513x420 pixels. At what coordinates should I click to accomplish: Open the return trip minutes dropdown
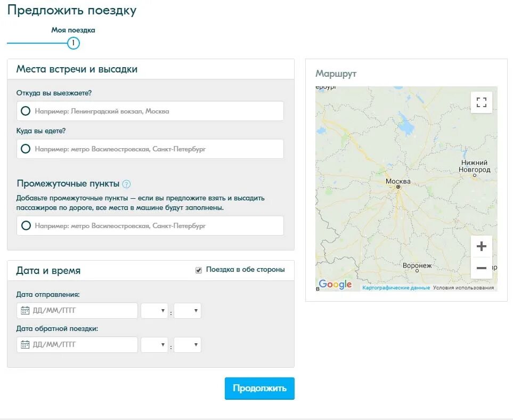[x=188, y=345]
